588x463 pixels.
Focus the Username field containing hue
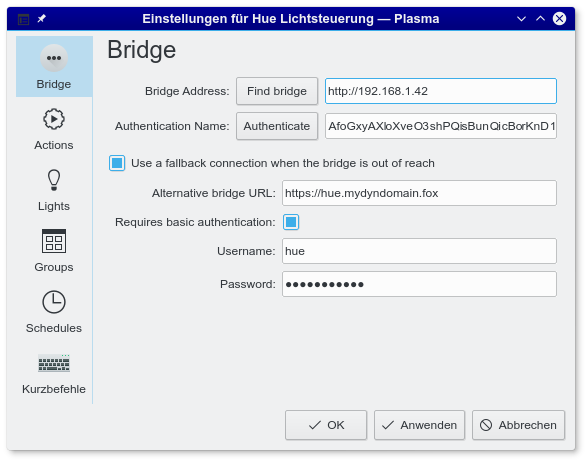click(419, 251)
